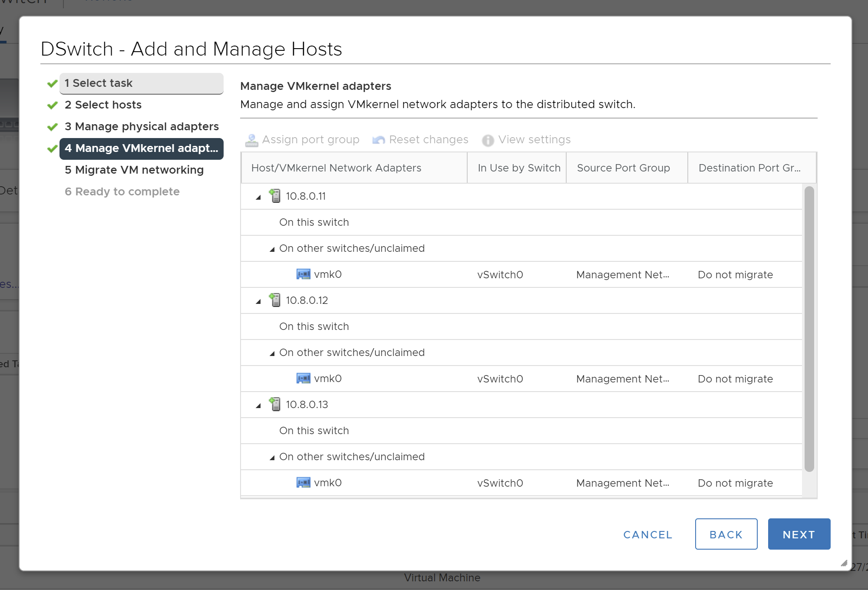Click CANCEL to close the wizard

(x=647, y=534)
